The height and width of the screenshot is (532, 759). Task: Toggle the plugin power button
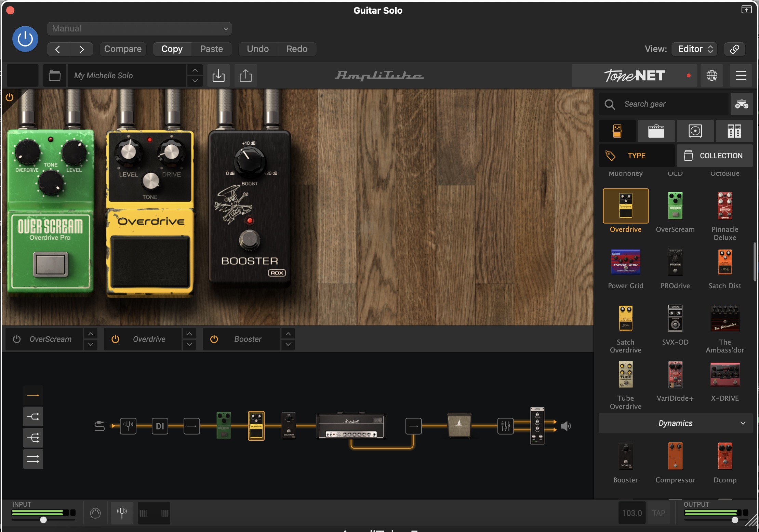click(25, 39)
